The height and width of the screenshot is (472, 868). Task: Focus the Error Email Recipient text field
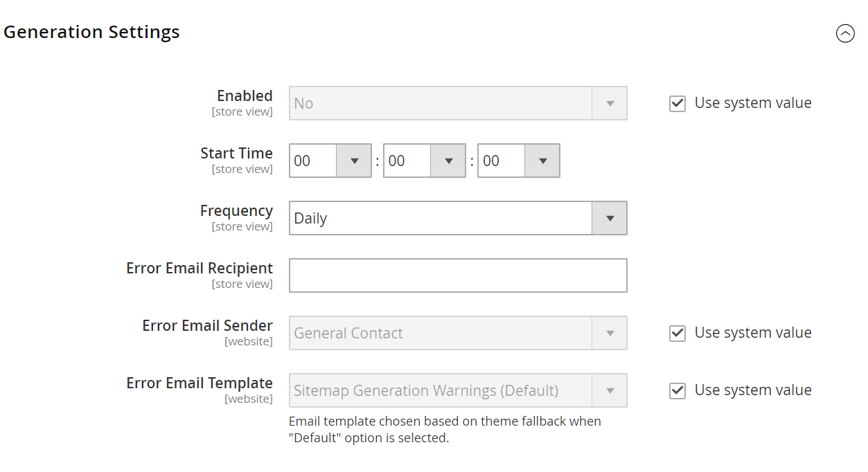coord(457,275)
